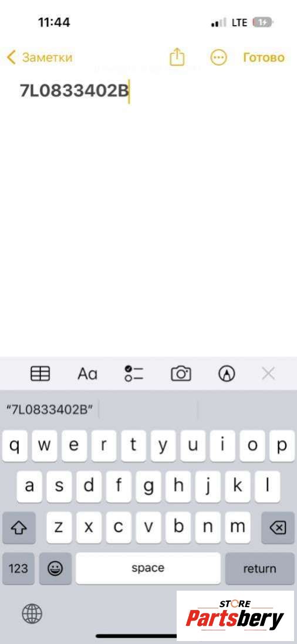Insert a table using the table icon
The width and height of the screenshot is (297, 644).
tap(41, 373)
